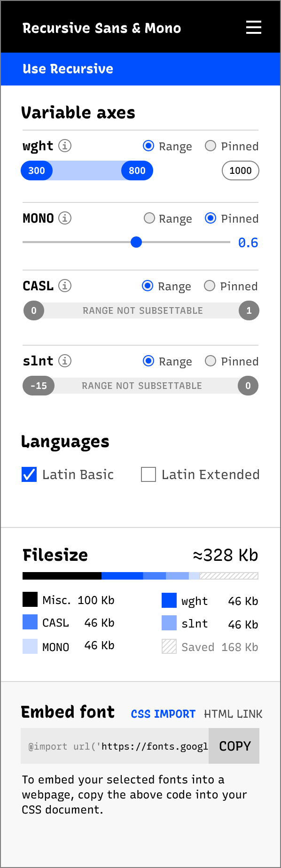
Task: Open the CASL axis info icon
Action: point(65,286)
